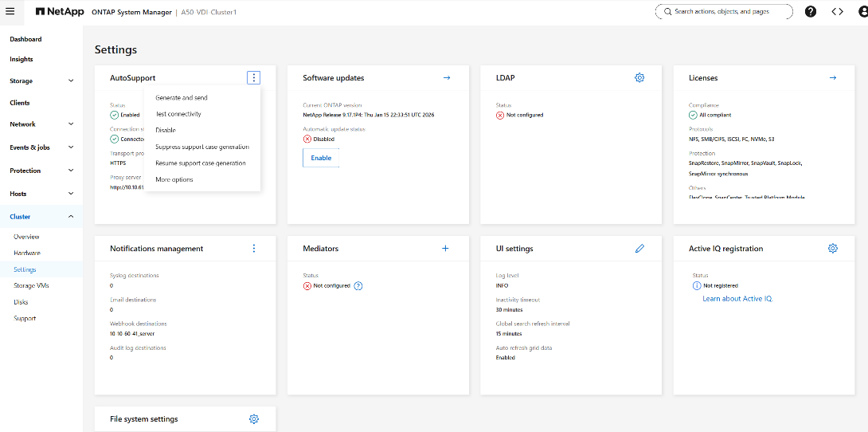
Task: Click Inactivity timeout 30 minutes value
Action: click(510, 309)
